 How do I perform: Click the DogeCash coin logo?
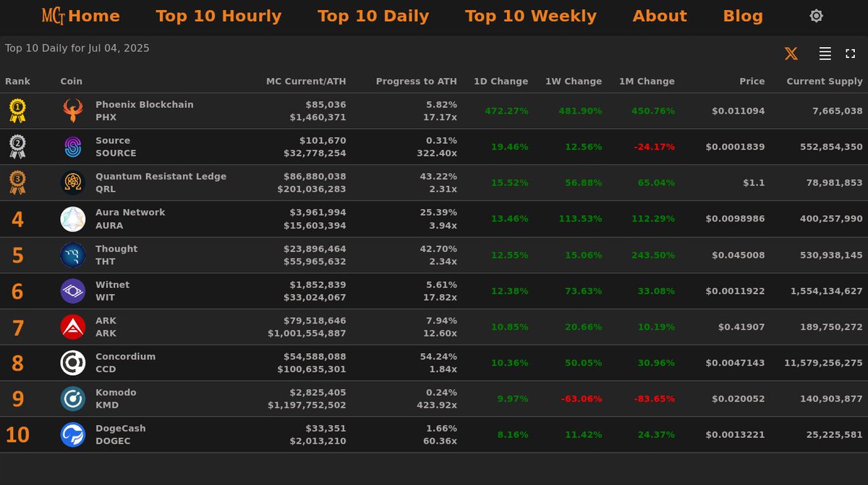tap(73, 434)
